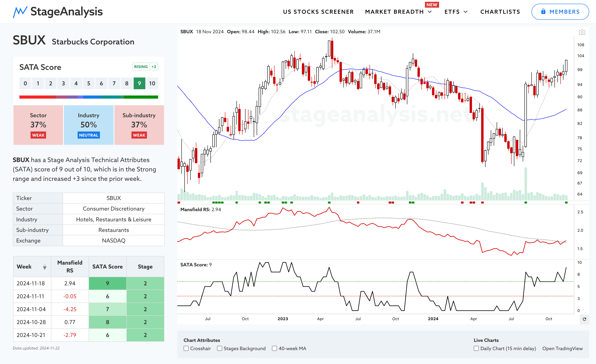Click the SATA score color gradient bar
Screen dimensions: 596x364
point(89,97)
